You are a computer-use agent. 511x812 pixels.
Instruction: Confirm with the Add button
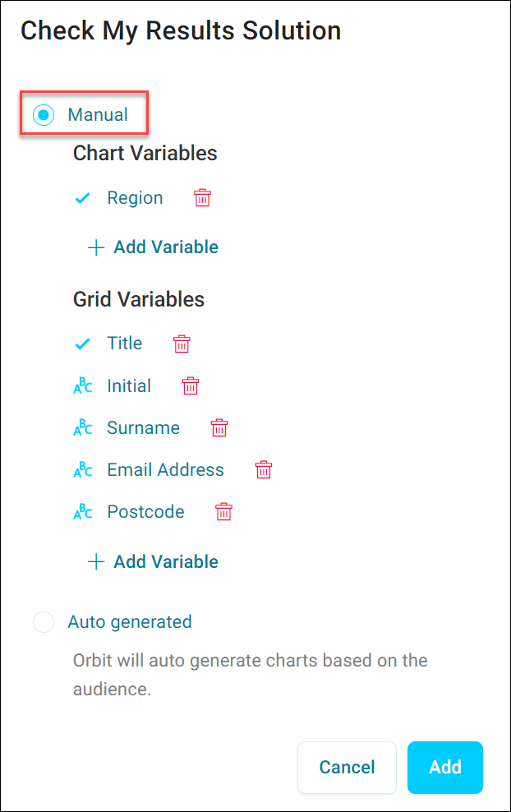point(445,768)
